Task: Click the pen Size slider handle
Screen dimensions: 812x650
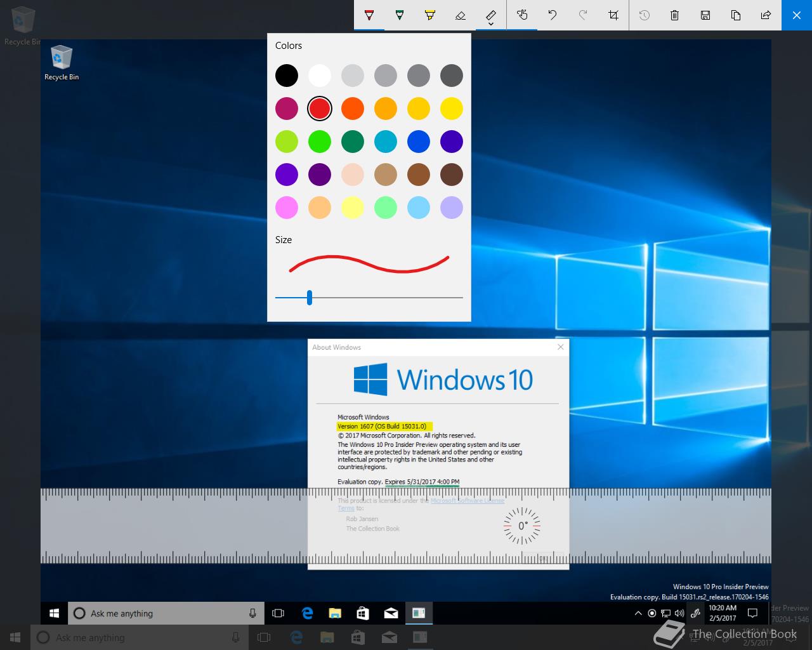Action: [310, 297]
